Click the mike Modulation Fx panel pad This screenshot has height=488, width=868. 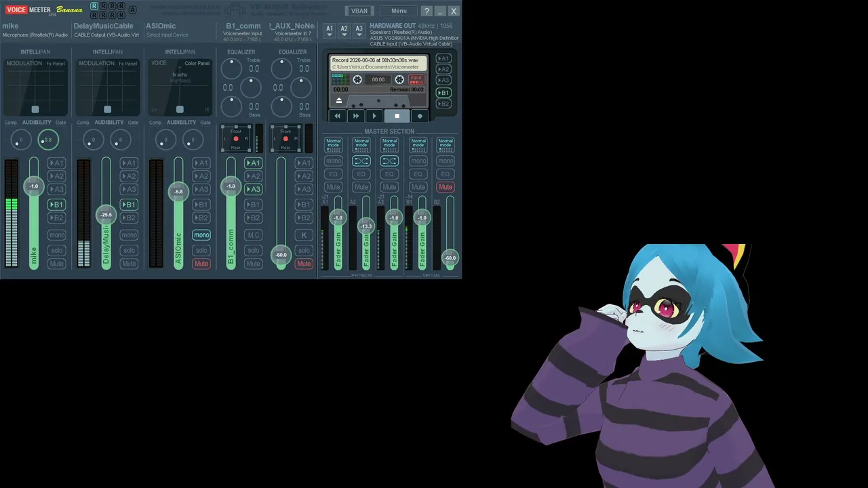click(35, 87)
